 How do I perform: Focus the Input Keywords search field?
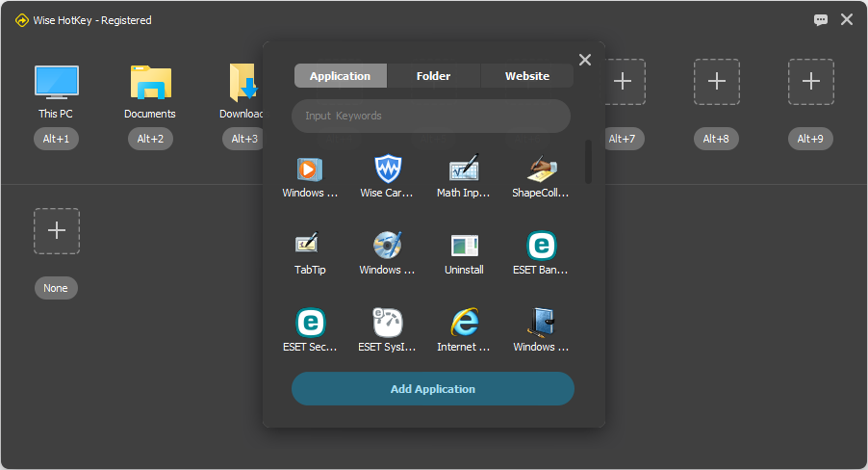(431, 116)
